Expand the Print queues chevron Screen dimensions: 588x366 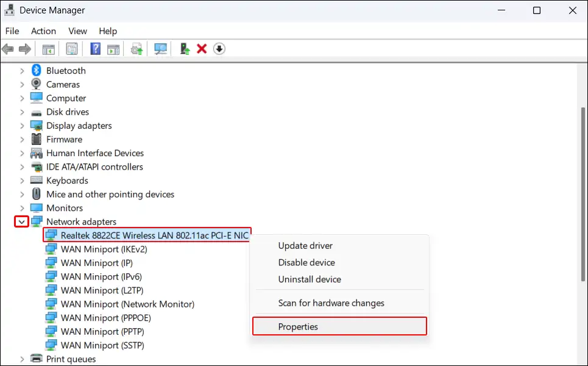(x=22, y=359)
